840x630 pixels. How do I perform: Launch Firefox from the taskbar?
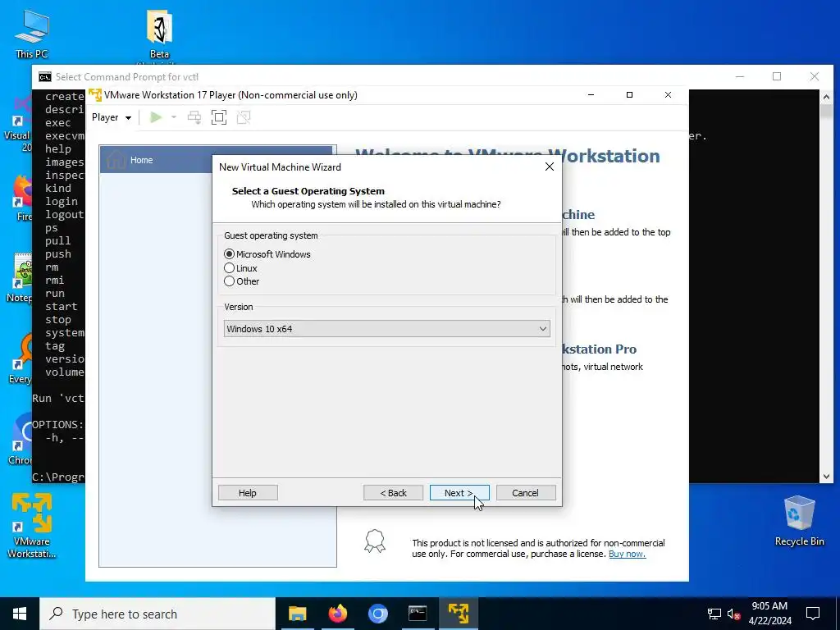(337, 614)
